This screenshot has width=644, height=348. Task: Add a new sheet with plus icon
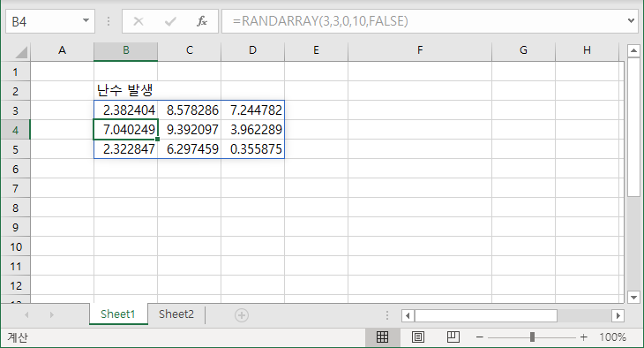242,315
